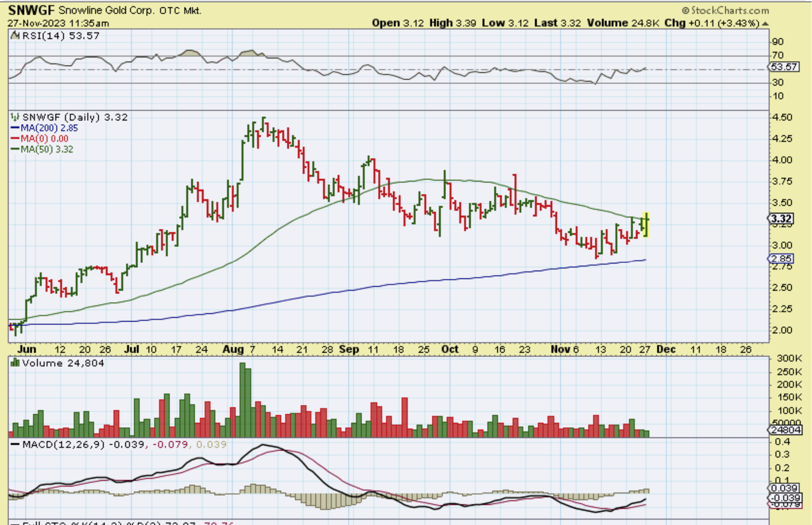
Task: Click the yellow highlighted latest price bar
Action: point(646,224)
